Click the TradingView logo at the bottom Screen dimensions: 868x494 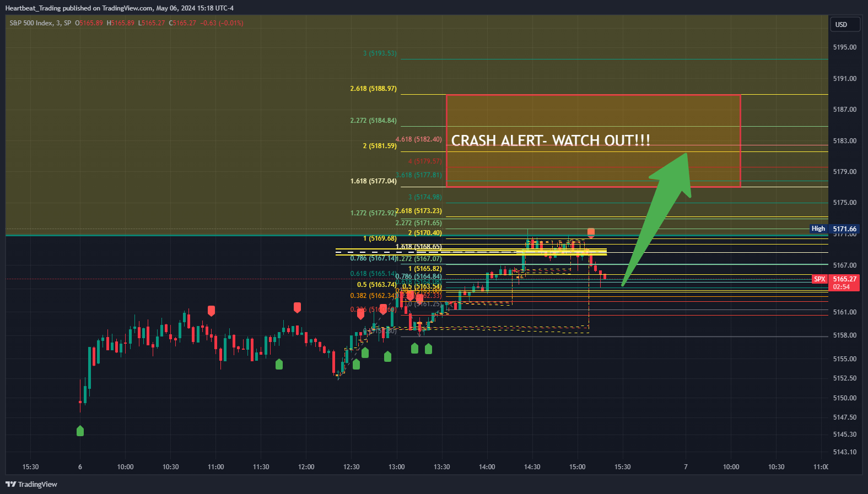pyautogui.click(x=31, y=485)
